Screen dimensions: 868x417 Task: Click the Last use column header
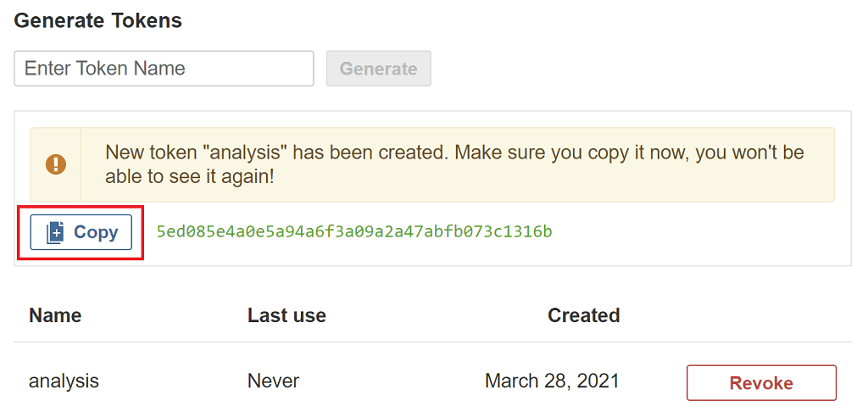pyautogui.click(x=287, y=315)
